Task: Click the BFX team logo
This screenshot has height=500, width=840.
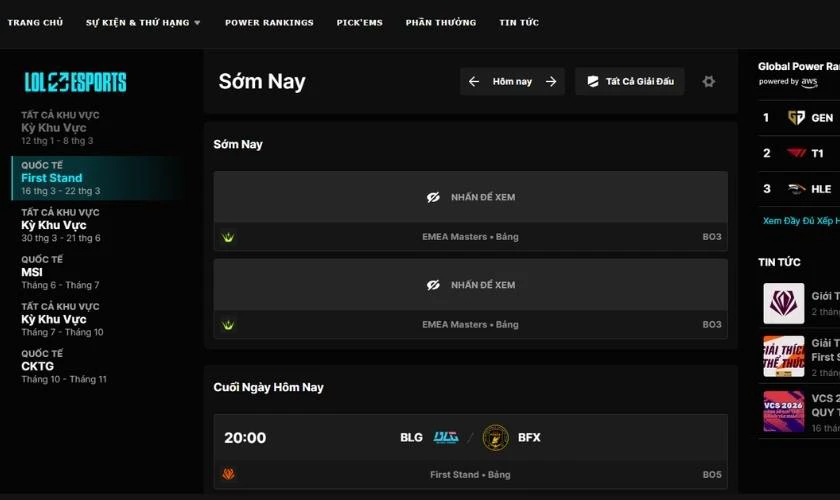Action: click(495, 437)
